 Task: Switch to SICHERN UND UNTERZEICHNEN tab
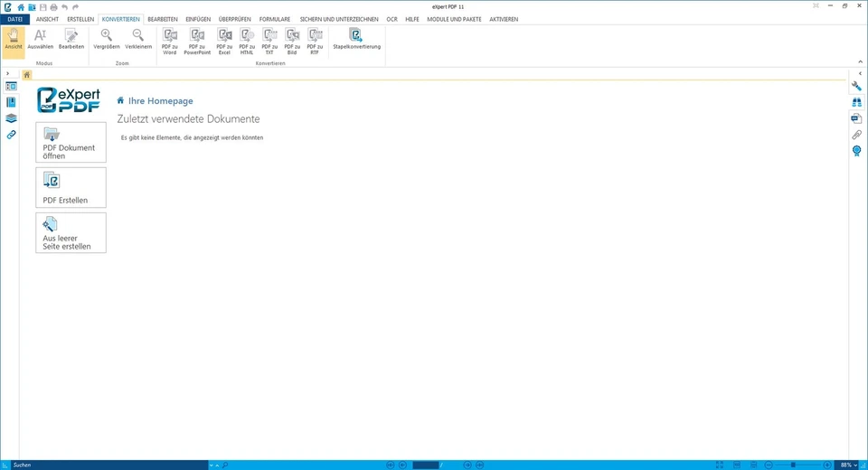[x=339, y=19]
